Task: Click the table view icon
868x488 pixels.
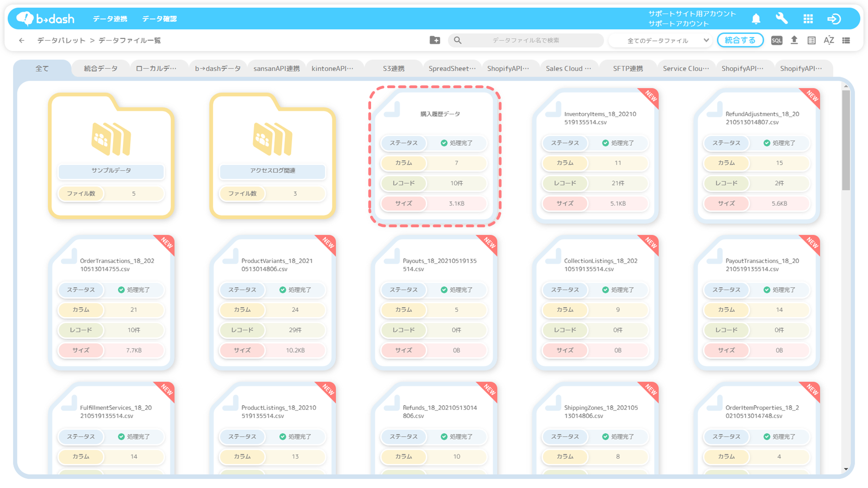Action: [812, 40]
